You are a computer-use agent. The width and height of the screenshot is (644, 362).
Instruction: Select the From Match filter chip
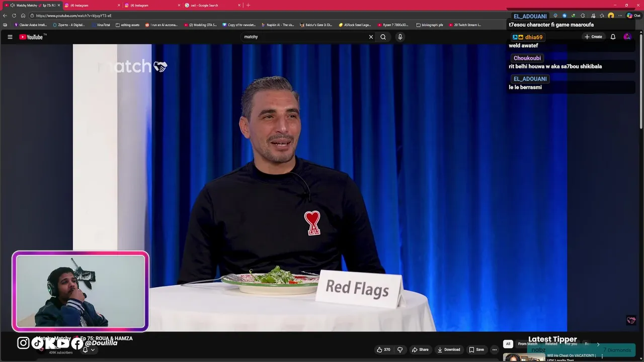point(528,344)
